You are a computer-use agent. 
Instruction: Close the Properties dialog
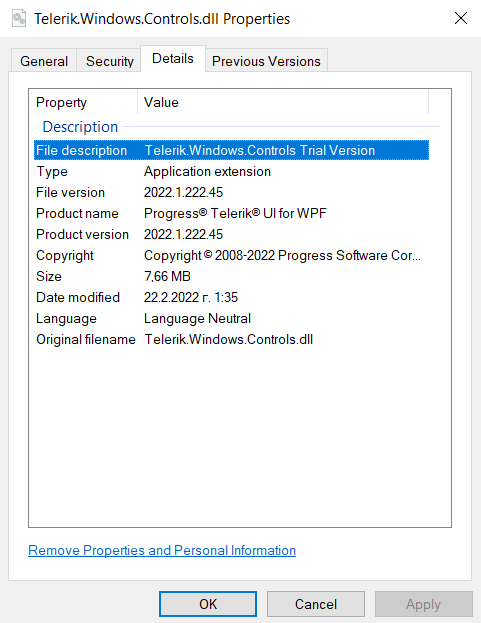[x=460, y=18]
